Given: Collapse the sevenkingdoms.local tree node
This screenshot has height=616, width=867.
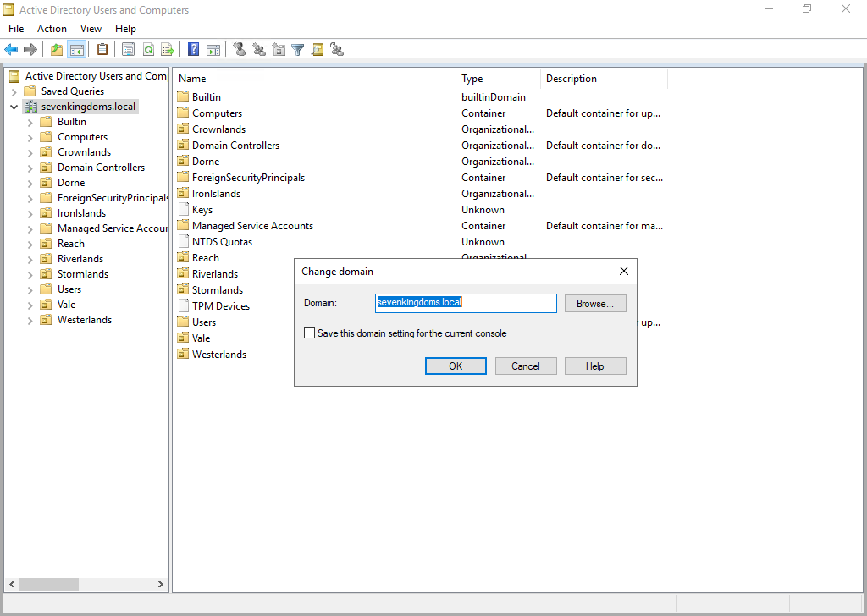Looking at the screenshot, I should (14, 107).
